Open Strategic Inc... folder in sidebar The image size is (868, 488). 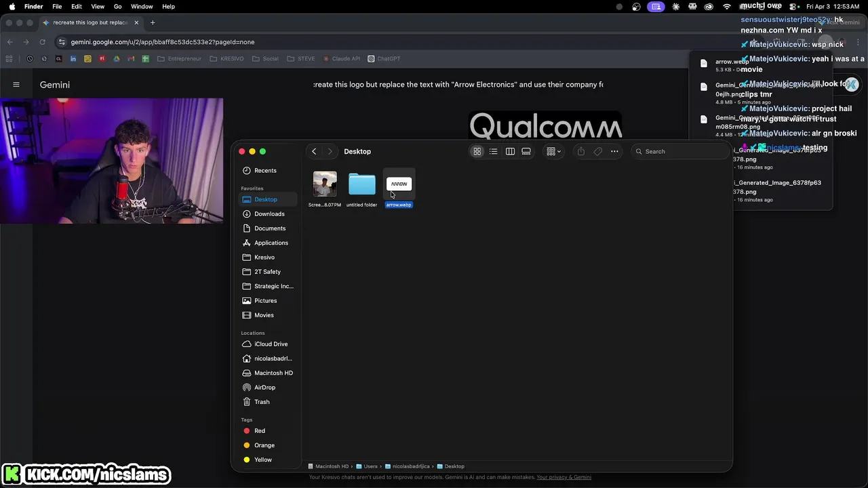tap(273, 286)
